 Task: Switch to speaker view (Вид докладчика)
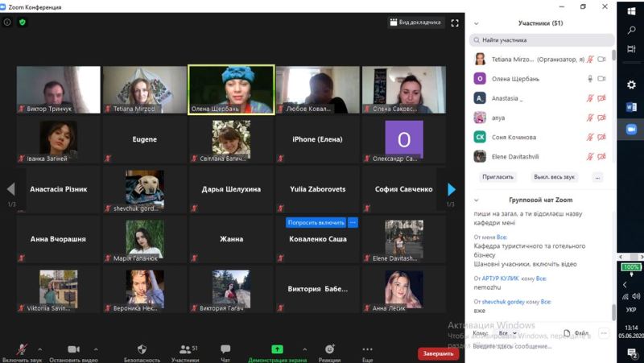pyautogui.click(x=415, y=23)
